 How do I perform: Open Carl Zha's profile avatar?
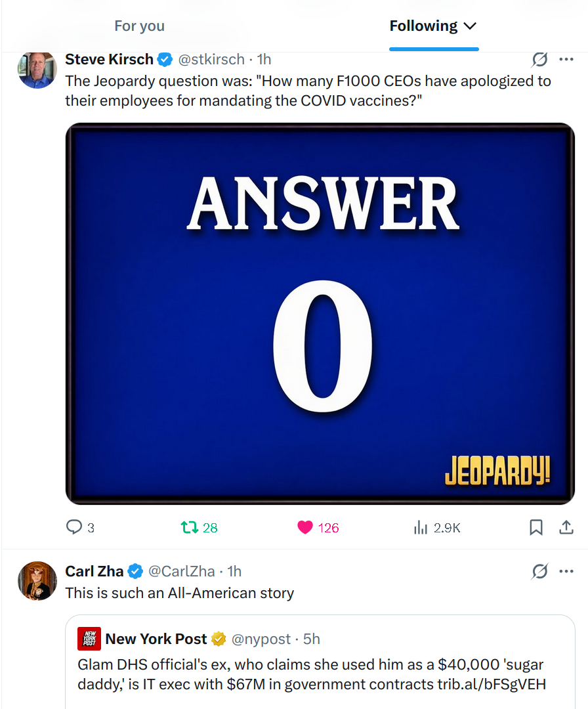coord(37,581)
